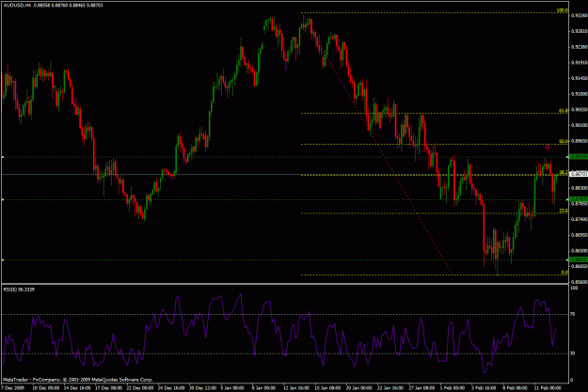Click the 1 Feb 00:00 time label

(453, 388)
